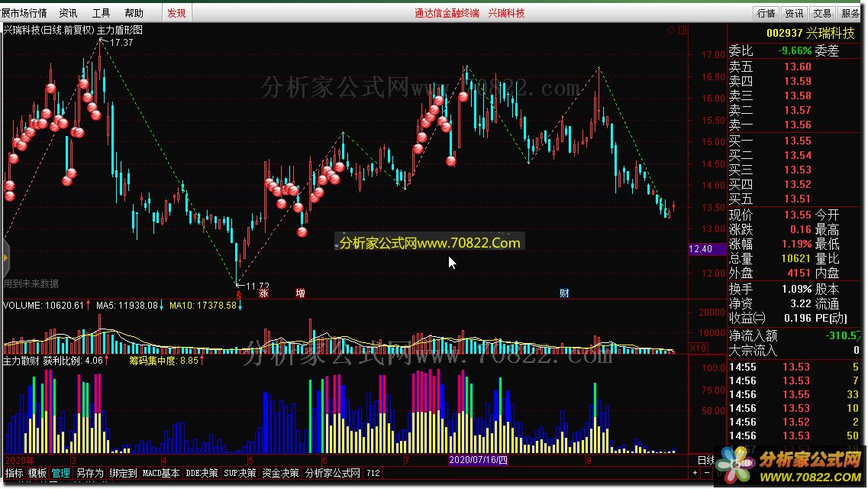Click the plus zoom button at bottom right

tap(695, 473)
